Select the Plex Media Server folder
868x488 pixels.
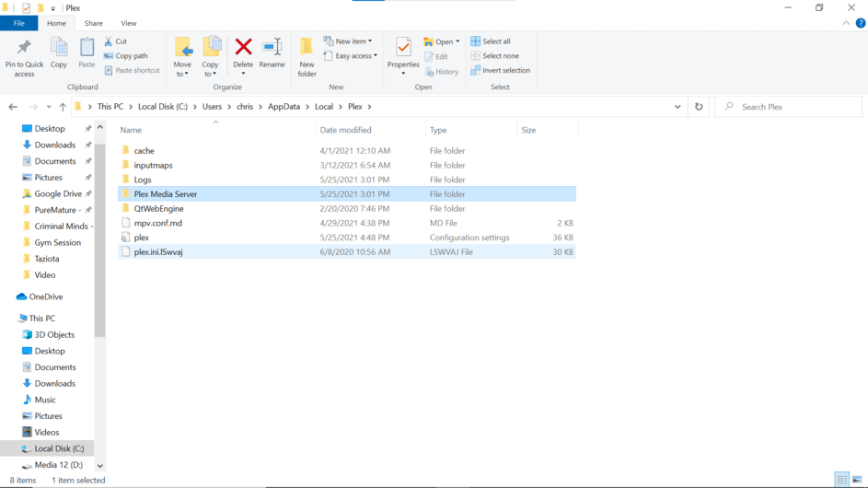(x=346, y=194)
